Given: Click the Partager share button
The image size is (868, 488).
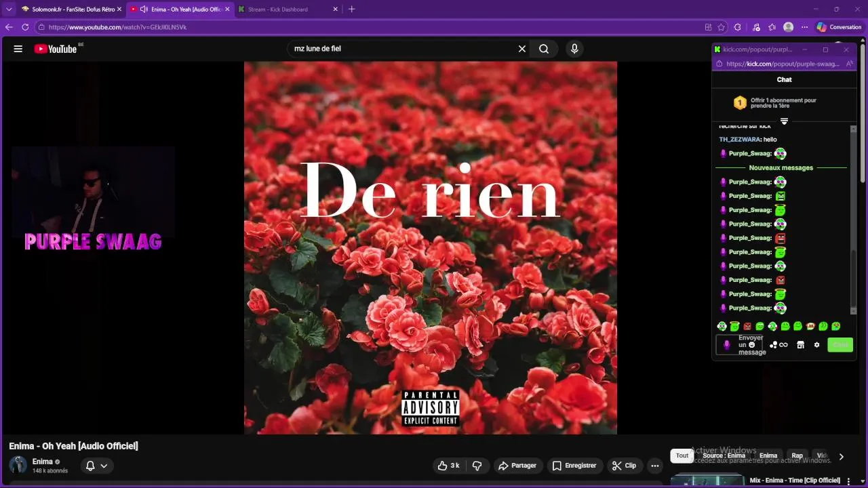Looking at the screenshot, I should pyautogui.click(x=517, y=466).
